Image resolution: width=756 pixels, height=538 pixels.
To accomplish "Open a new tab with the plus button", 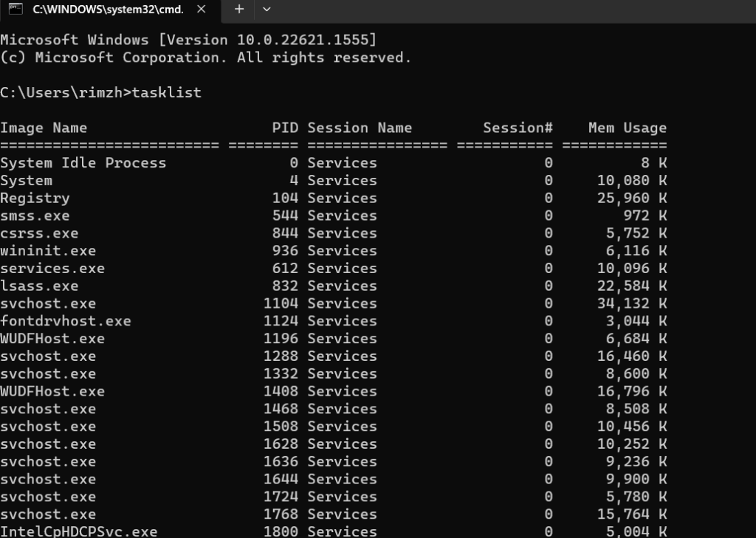I will (238, 10).
